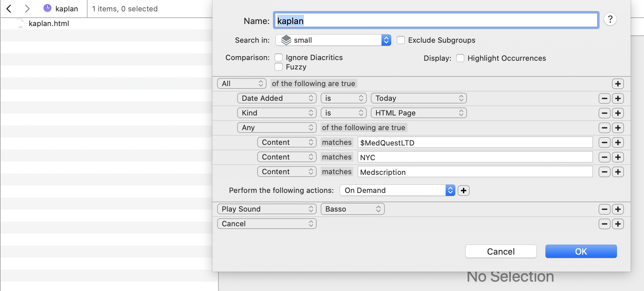The image size is (644, 291).
Task: Toggle Ignore Diacritics option
Action: (279, 58)
